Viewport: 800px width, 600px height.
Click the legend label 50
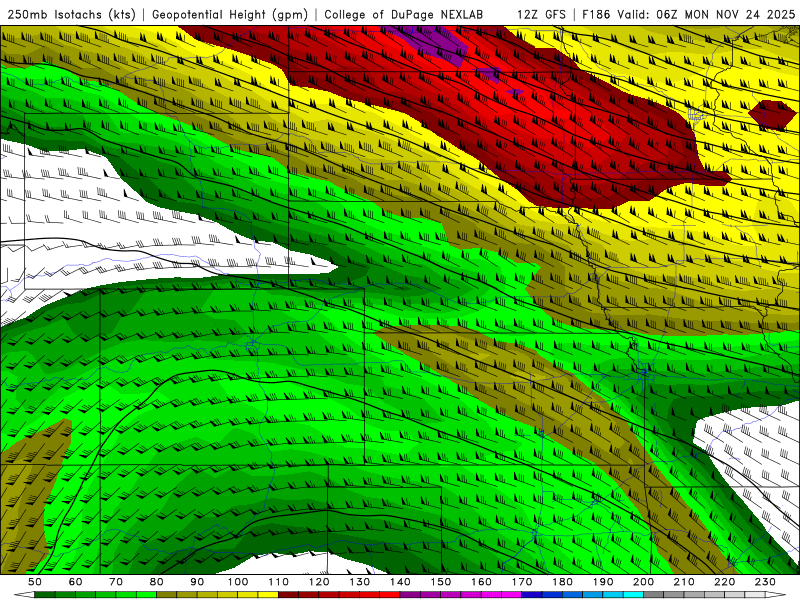(35, 582)
